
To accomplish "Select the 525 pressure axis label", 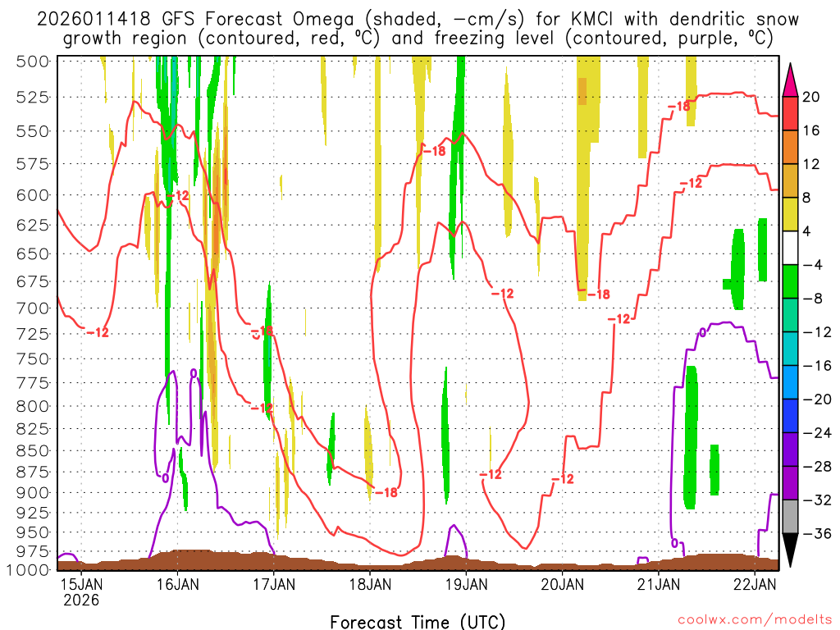I will [33, 98].
